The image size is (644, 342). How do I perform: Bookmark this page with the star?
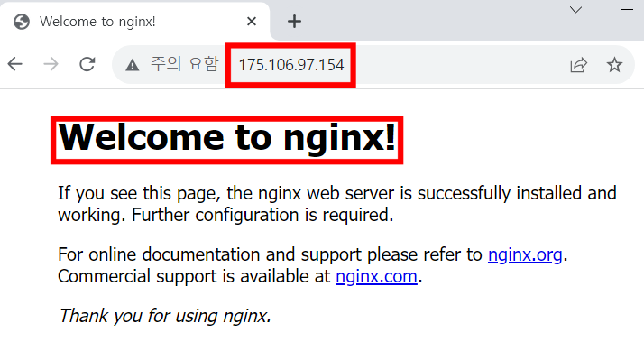(614, 65)
